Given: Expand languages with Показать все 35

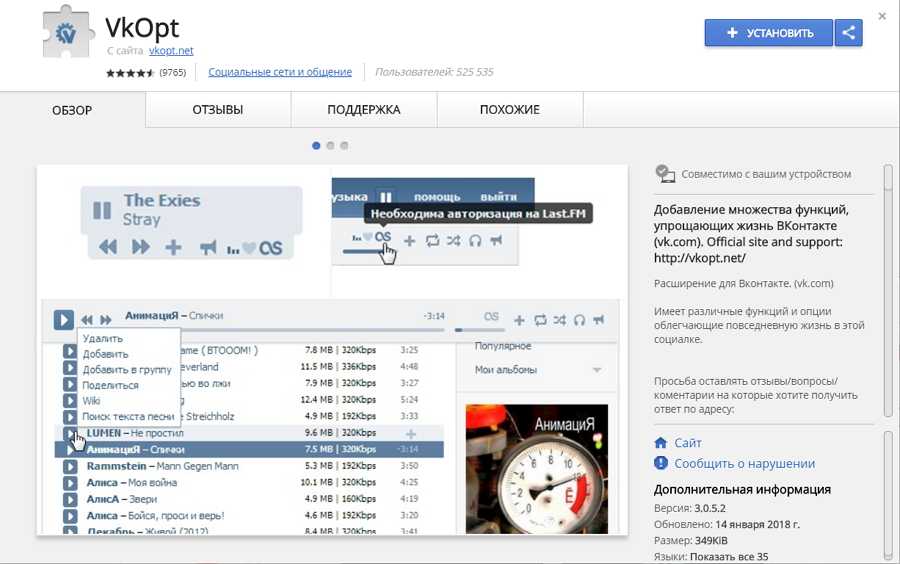Looking at the screenshot, I should [x=730, y=556].
